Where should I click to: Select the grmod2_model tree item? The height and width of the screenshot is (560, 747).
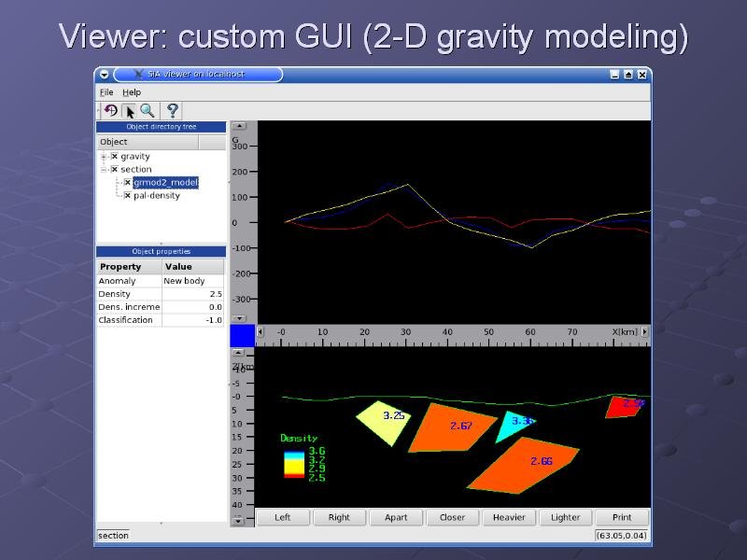(x=165, y=183)
